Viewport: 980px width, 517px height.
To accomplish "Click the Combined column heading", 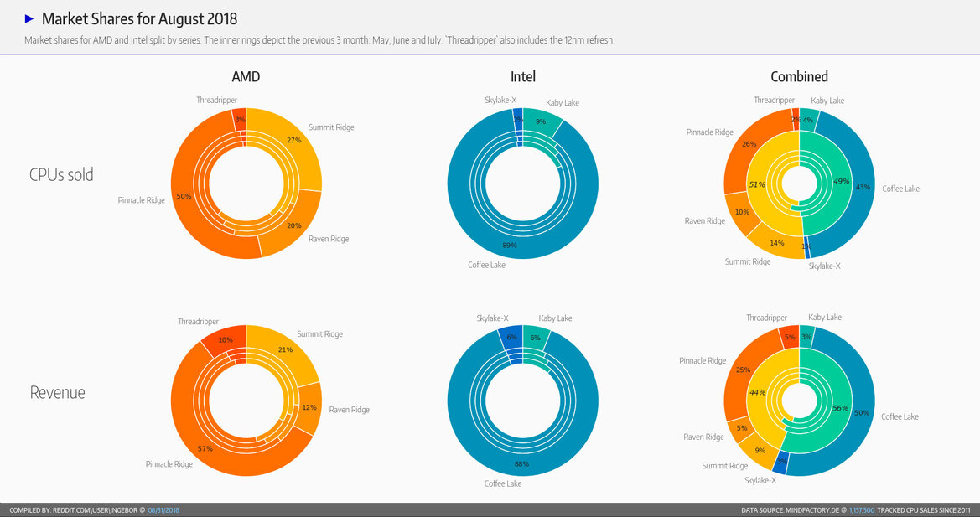I will point(799,77).
